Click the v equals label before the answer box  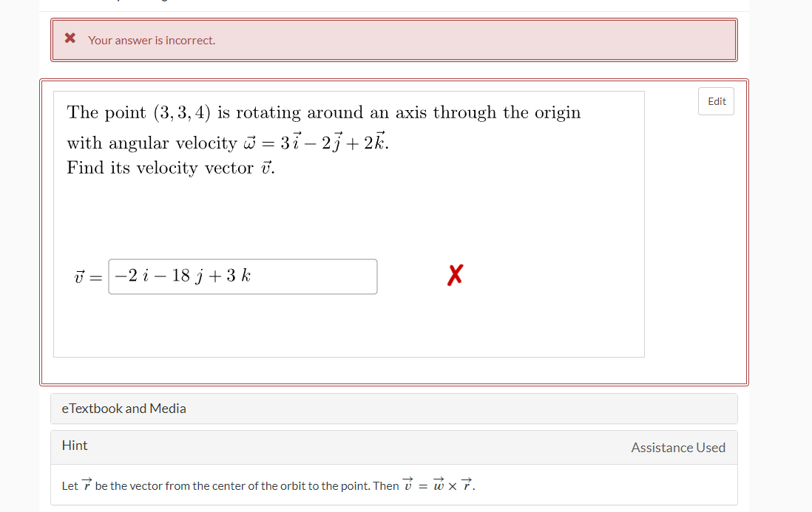87,276
